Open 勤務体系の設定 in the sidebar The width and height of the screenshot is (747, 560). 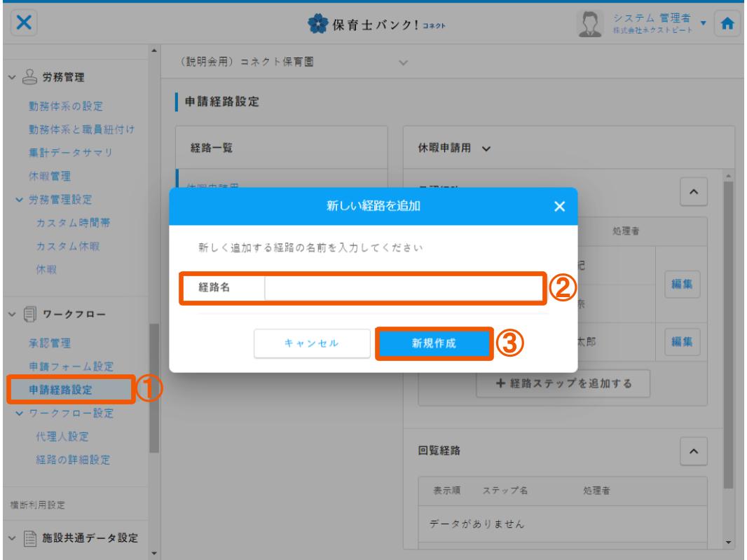tap(65, 107)
